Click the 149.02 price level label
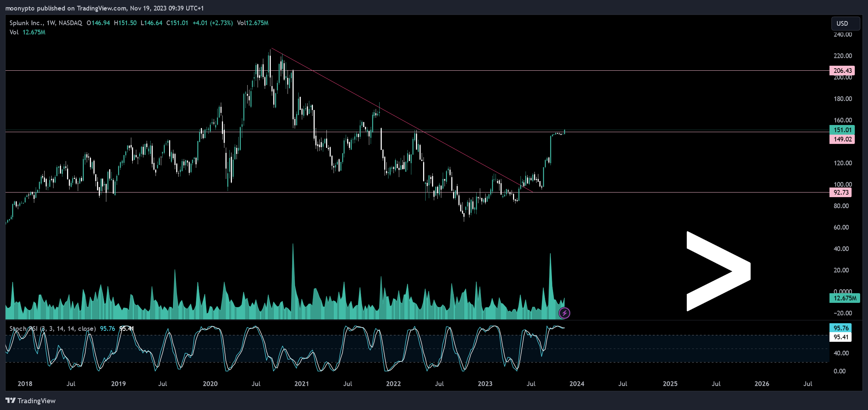Viewport: 868px width, 410px height. pyautogui.click(x=842, y=139)
